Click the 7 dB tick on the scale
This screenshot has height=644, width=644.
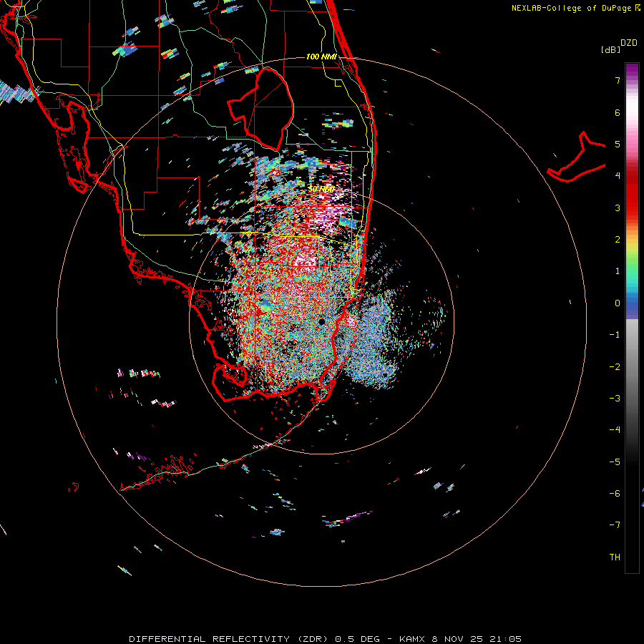[618, 80]
